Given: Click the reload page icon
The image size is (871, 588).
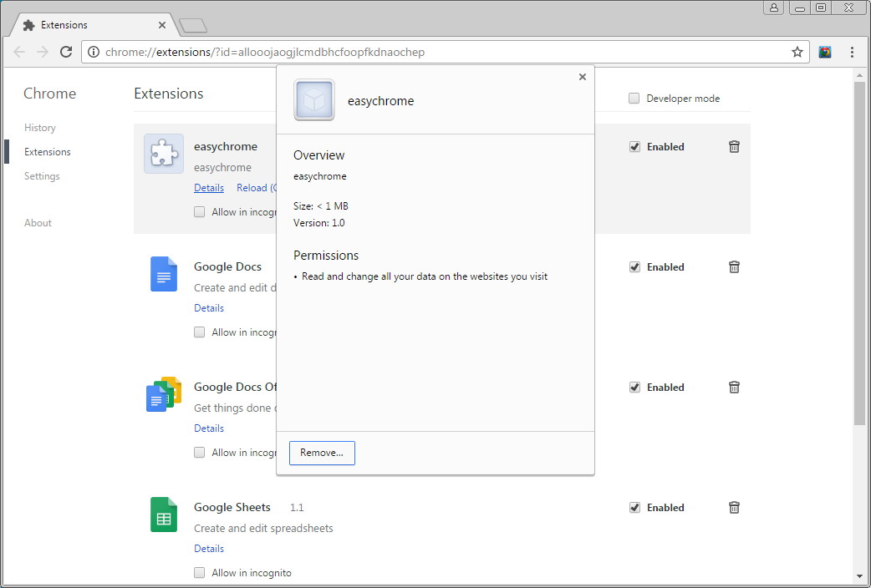Looking at the screenshot, I should click(x=66, y=52).
